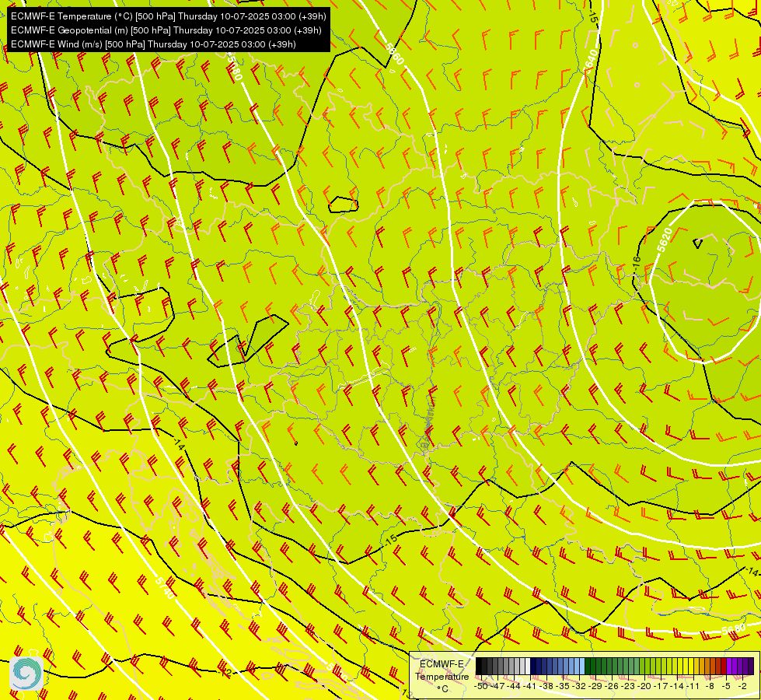Click the 5640 geopotential contour label
The width and height of the screenshot is (761, 700).
click(x=591, y=60)
